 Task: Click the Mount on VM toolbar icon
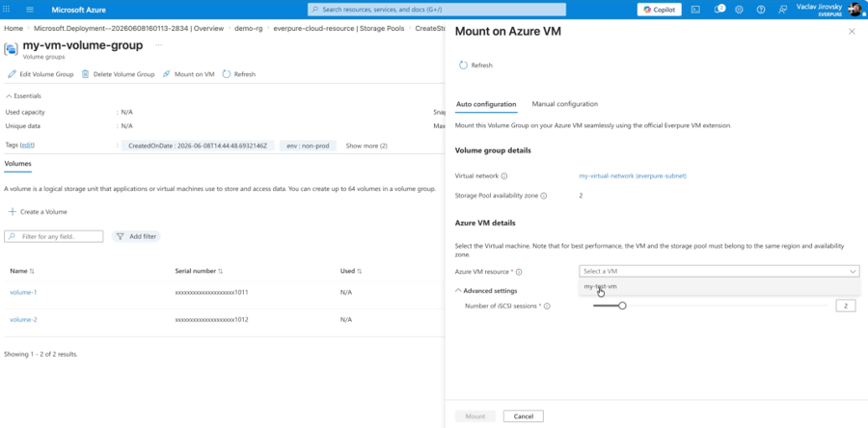[166, 74]
